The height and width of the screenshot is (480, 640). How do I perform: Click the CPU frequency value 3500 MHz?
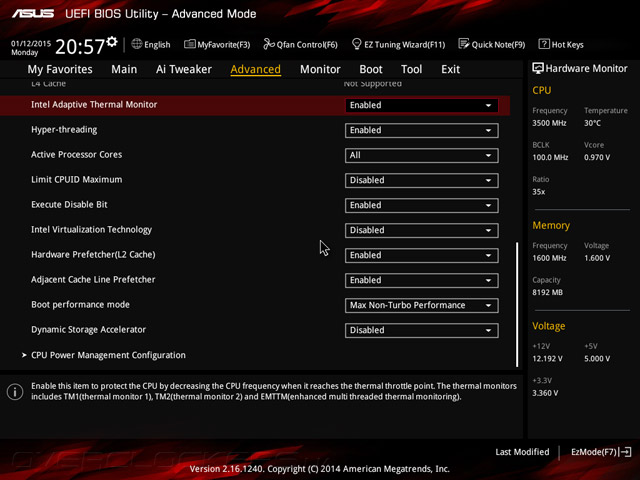tap(549, 123)
